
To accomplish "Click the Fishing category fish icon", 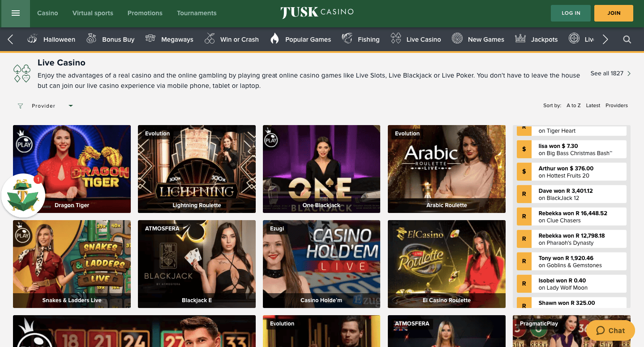I will (x=347, y=39).
